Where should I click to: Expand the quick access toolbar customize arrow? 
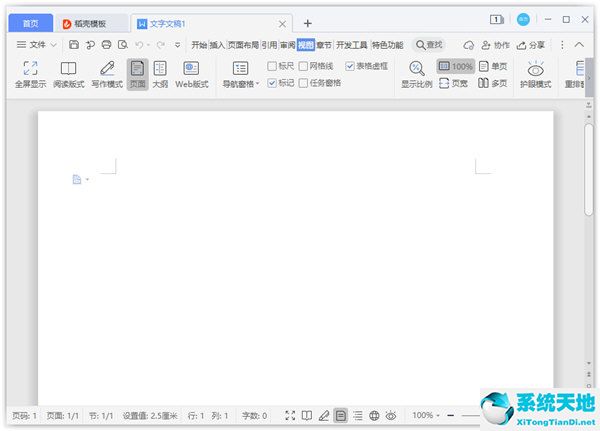coord(178,45)
